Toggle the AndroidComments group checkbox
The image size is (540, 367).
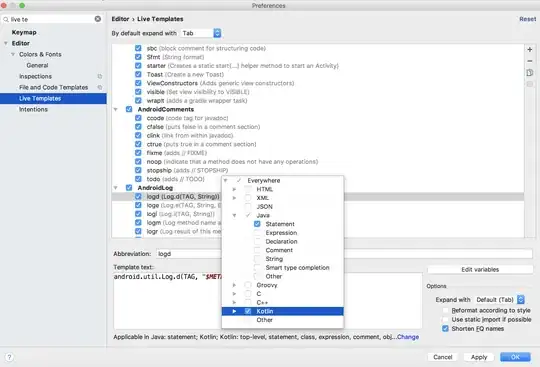coord(129,109)
